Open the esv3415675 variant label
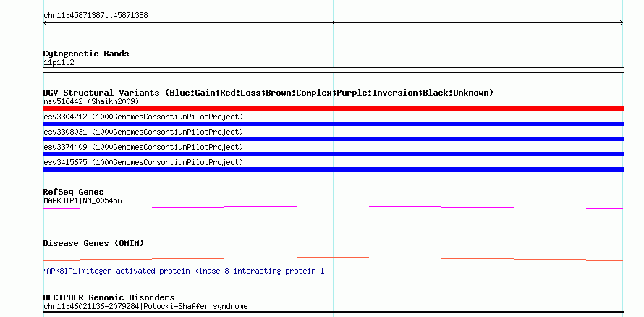 pos(143,162)
